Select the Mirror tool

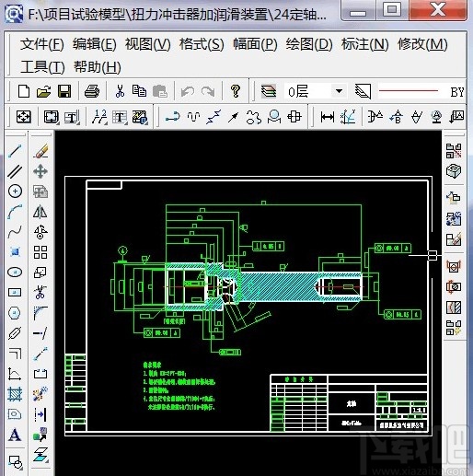coord(40,212)
